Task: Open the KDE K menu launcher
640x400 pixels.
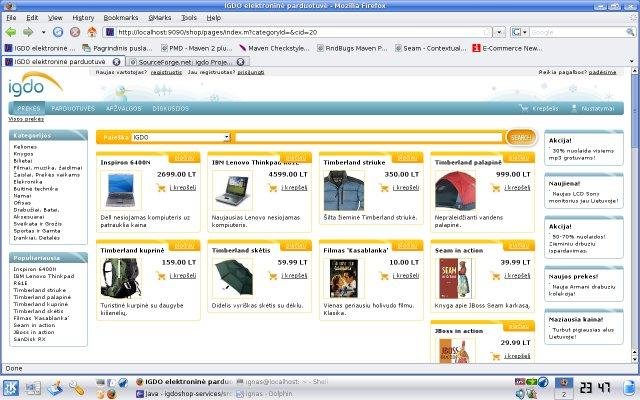Action: point(11,387)
